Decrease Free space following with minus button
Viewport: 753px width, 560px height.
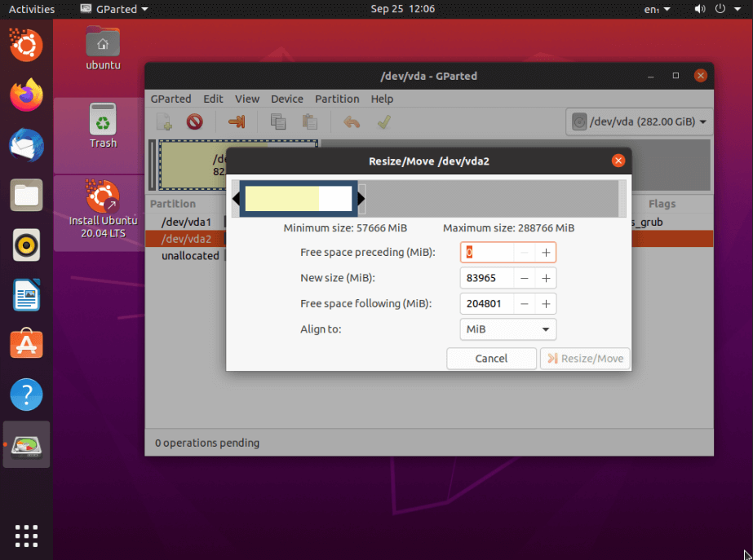(x=524, y=304)
